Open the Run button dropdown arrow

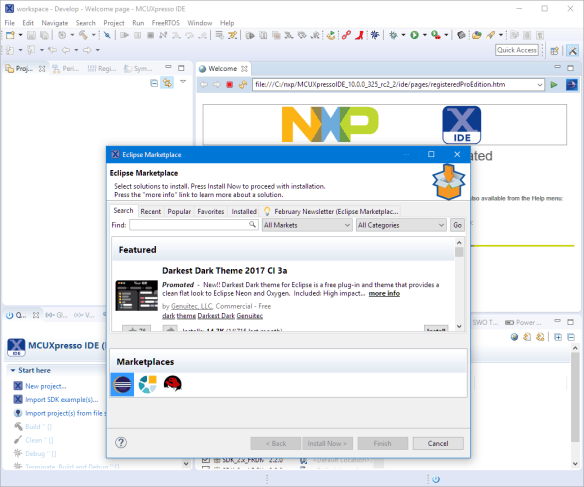coord(424,35)
